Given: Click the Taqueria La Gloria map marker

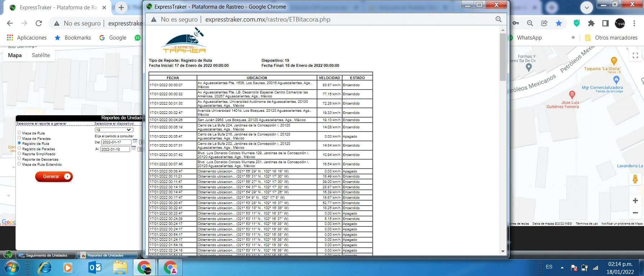Looking at the screenshot, I should point(614,61).
